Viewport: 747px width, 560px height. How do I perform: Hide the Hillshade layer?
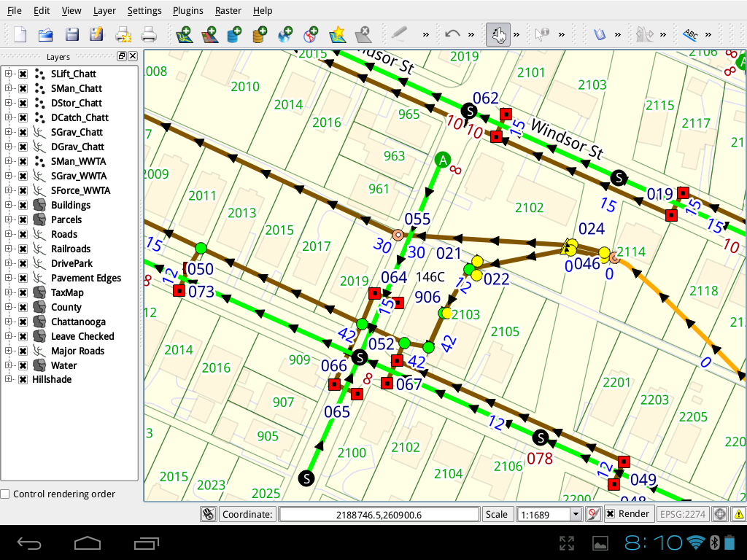[x=23, y=380]
